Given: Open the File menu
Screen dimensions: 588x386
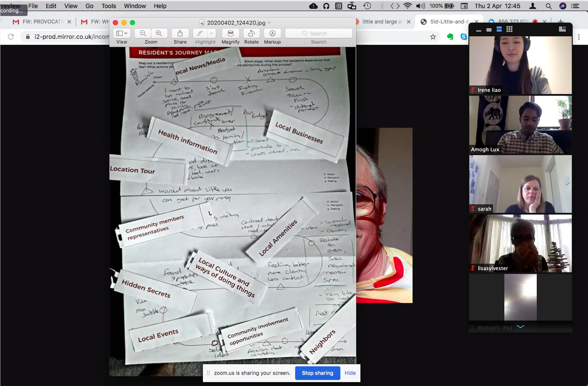Looking at the screenshot, I should click(33, 6).
